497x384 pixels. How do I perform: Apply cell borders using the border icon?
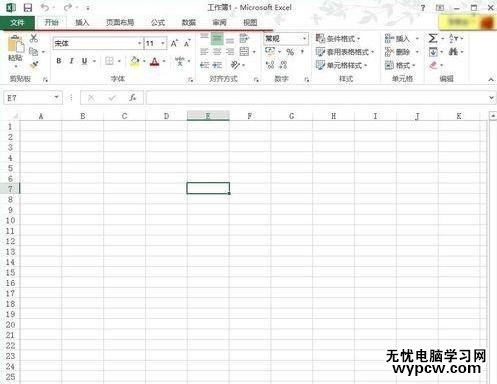[x=109, y=61]
